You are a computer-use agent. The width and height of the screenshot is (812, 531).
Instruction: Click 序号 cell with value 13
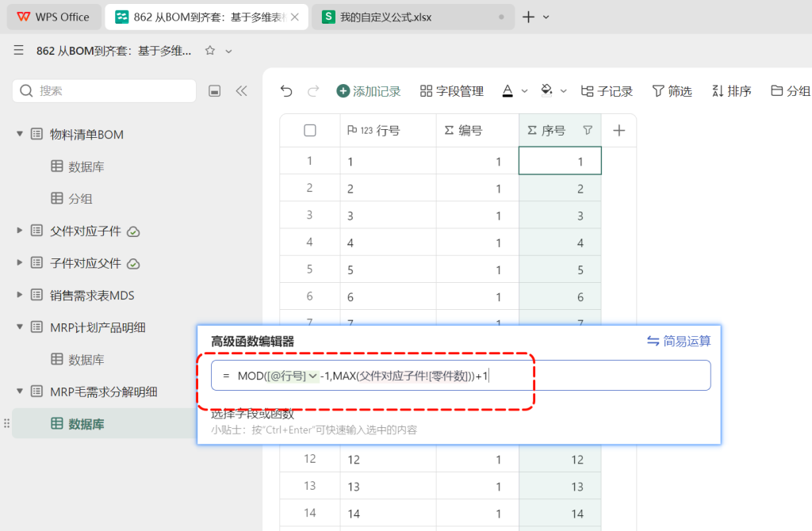(560, 486)
